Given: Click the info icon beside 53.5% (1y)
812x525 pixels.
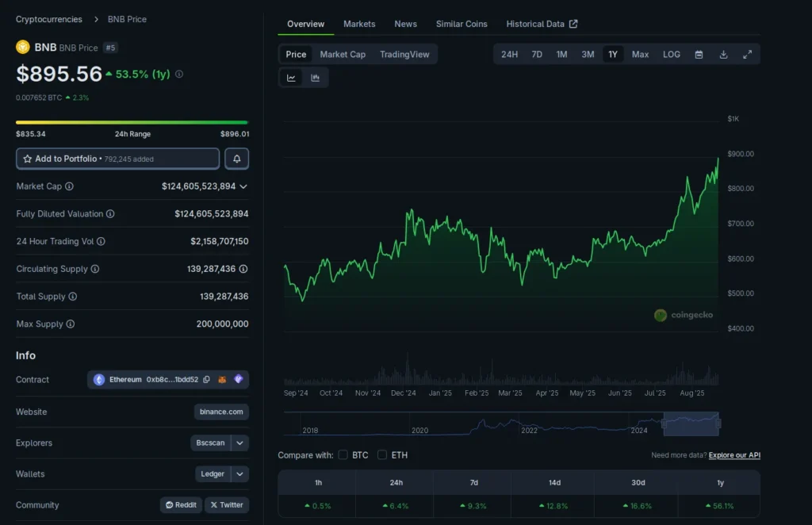Looking at the screenshot, I should [x=179, y=74].
